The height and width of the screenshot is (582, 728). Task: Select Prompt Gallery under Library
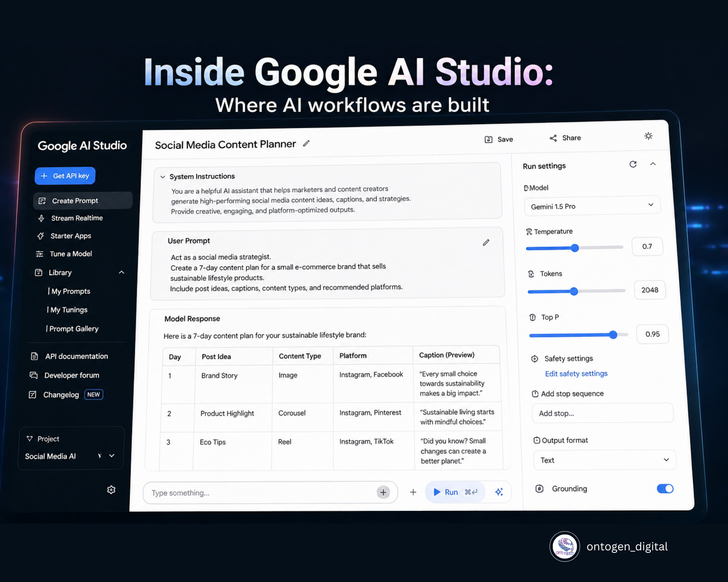coord(74,329)
